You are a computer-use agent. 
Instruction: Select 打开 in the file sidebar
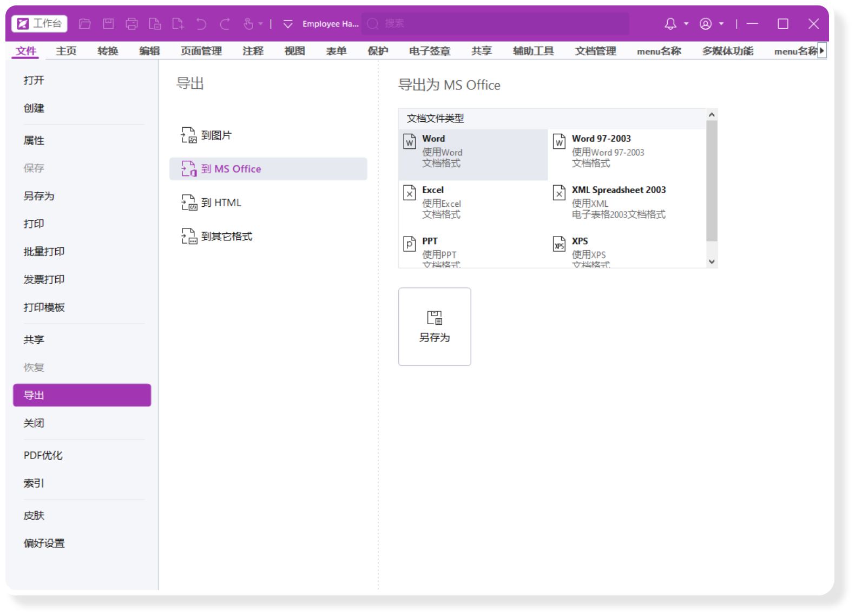82,80
